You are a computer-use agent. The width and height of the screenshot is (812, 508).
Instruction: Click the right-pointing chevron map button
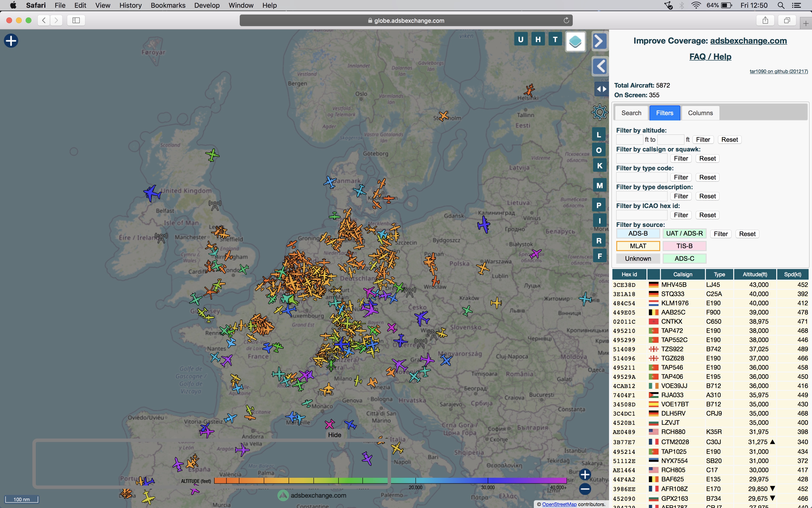pyautogui.click(x=599, y=41)
